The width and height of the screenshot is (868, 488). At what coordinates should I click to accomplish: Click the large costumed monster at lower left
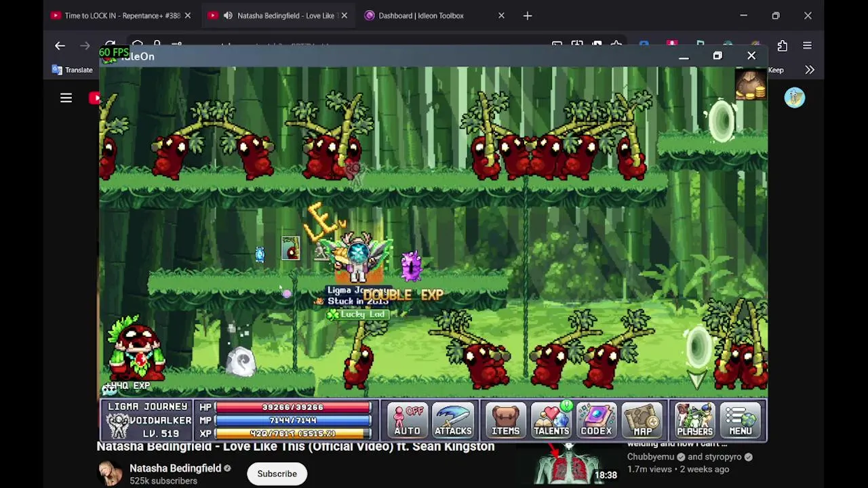(x=137, y=348)
